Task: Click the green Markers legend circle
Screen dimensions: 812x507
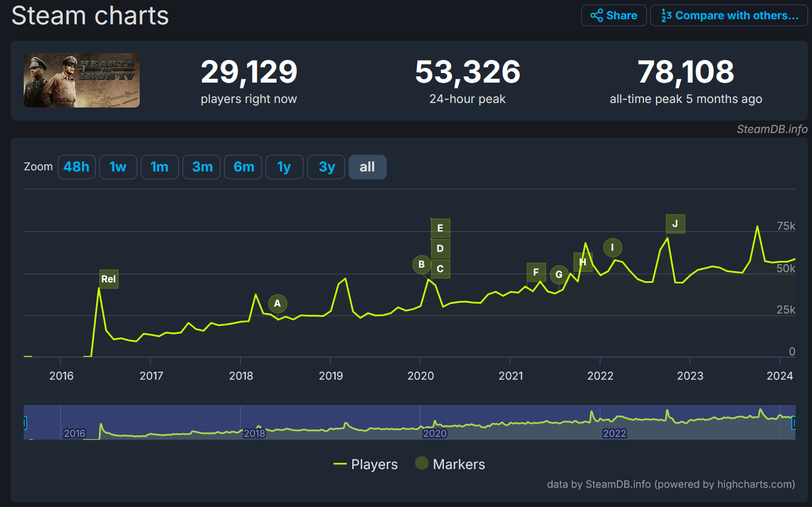Action: point(421,463)
